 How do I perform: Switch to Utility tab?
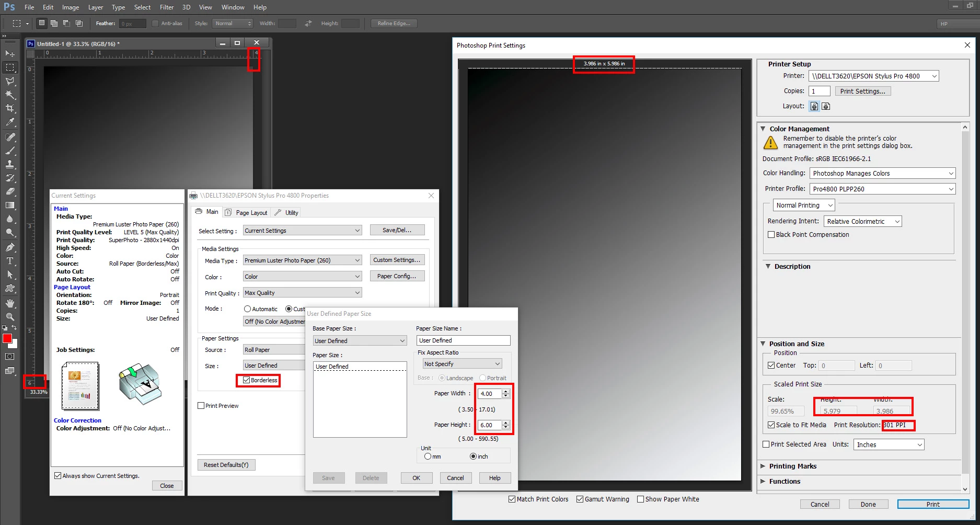tap(287, 213)
